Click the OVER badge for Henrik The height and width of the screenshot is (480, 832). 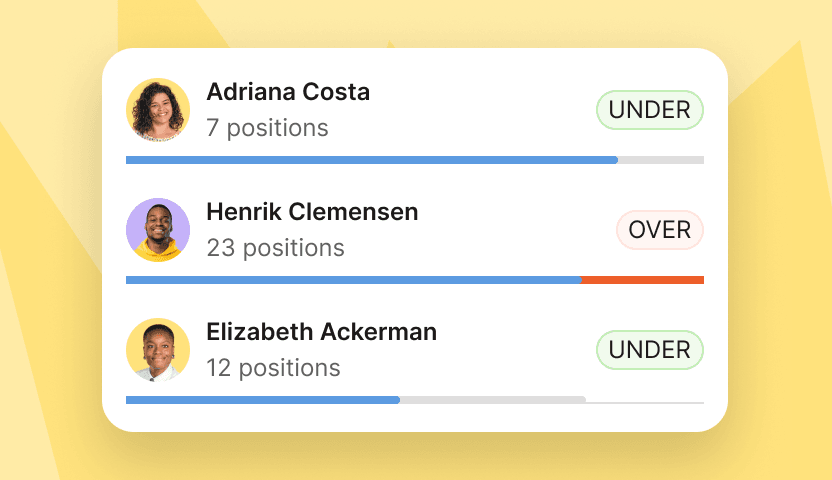point(659,230)
